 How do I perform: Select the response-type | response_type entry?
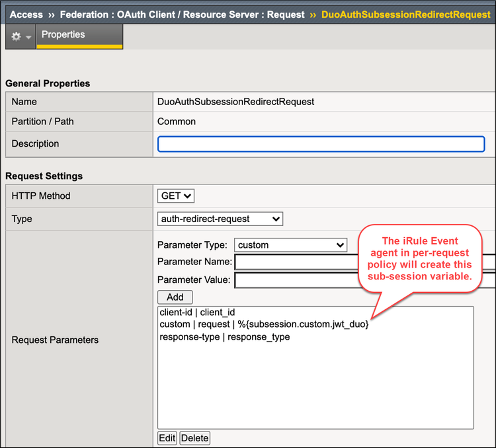pyautogui.click(x=224, y=337)
